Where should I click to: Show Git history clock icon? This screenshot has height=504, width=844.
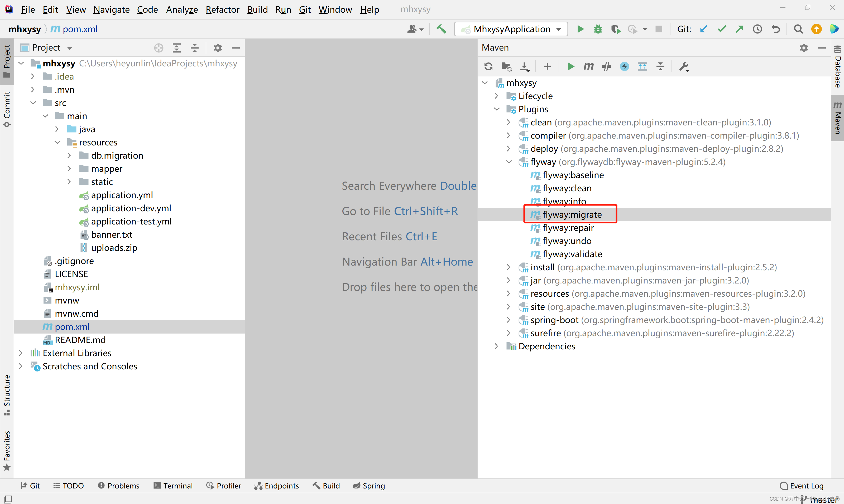pyautogui.click(x=757, y=29)
